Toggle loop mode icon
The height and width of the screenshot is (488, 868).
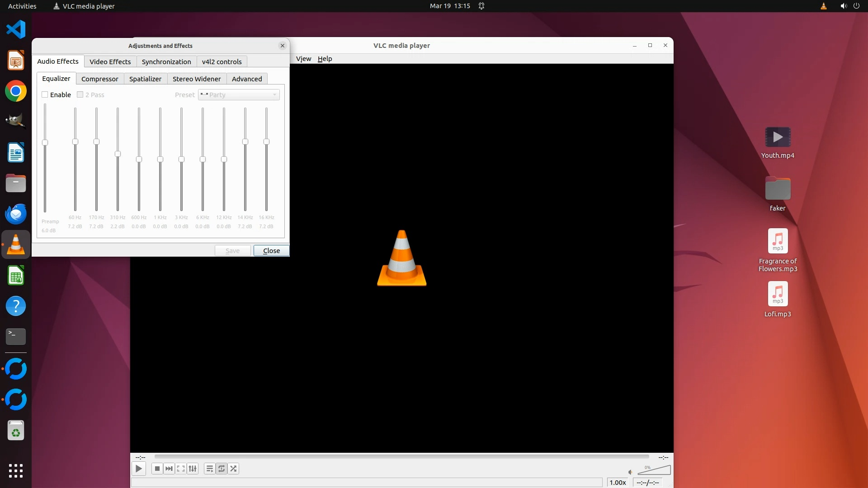pyautogui.click(x=222, y=469)
